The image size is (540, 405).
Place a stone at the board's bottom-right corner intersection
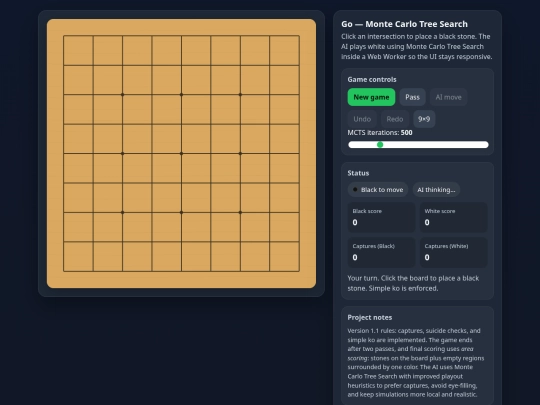pyautogui.click(x=299, y=271)
